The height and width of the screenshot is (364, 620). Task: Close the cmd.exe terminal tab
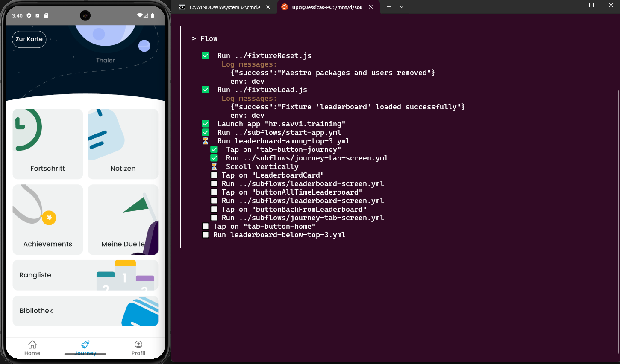click(268, 7)
